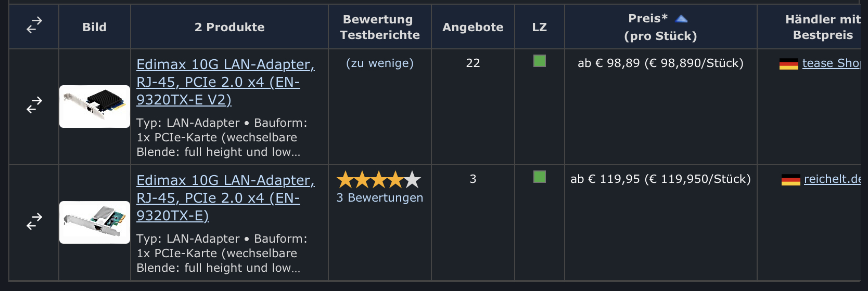868x291 pixels.
Task: Click the blue sort arrow next to Preis
Action: [x=681, y=19]
